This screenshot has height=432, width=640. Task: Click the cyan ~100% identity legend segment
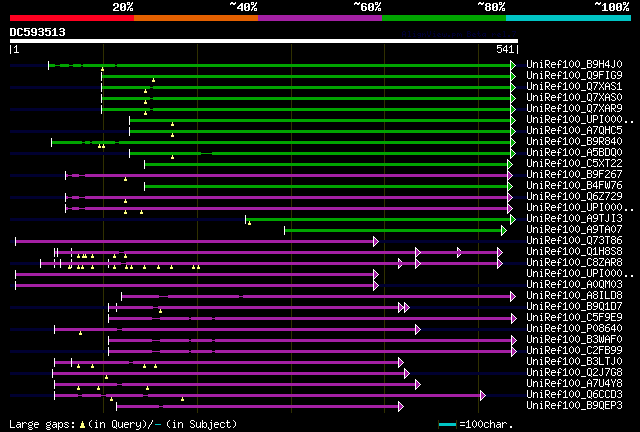click(568, 18)
